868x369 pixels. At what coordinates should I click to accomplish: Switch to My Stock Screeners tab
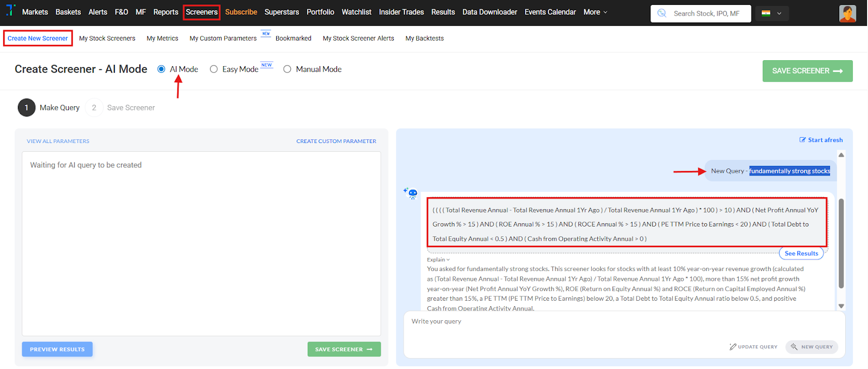click(107, 38)
